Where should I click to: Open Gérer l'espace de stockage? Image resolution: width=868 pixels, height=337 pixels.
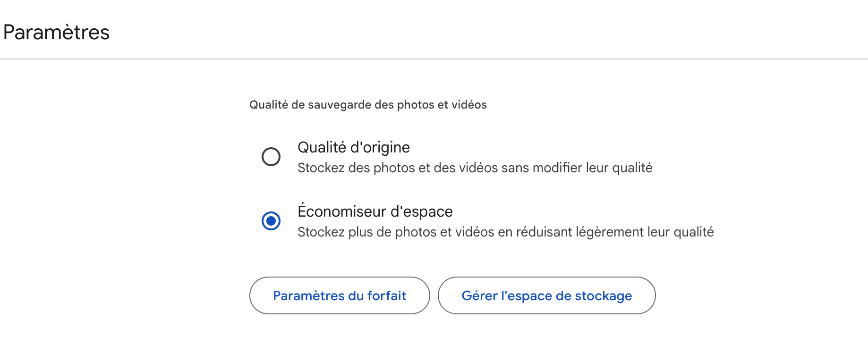(546, 295)
